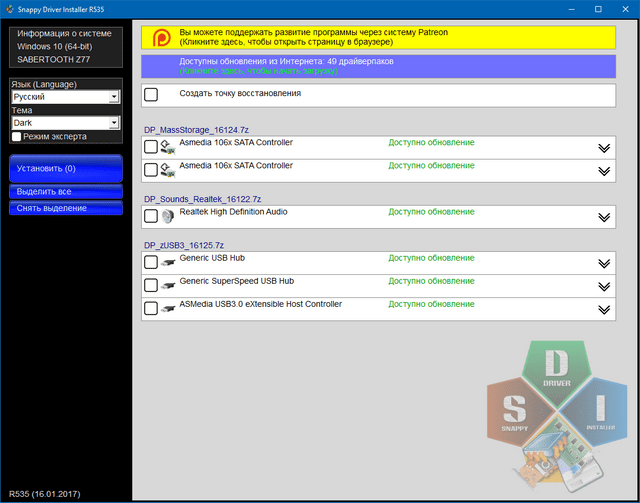Click the Generic SuperSpeed USB Hub name
Image resolution: width=640 pixels, height=503 pixels.
click(x=237, y=281)
